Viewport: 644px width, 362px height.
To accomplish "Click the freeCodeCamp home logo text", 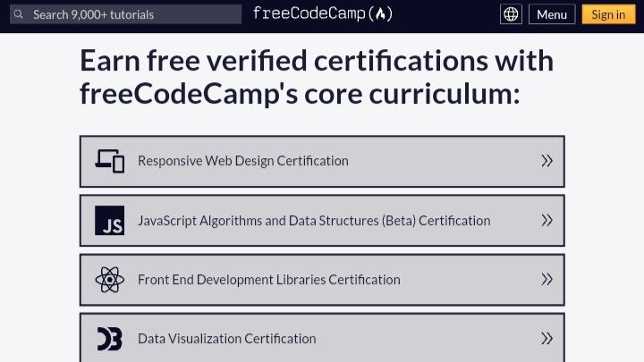I will click(311, 14).
